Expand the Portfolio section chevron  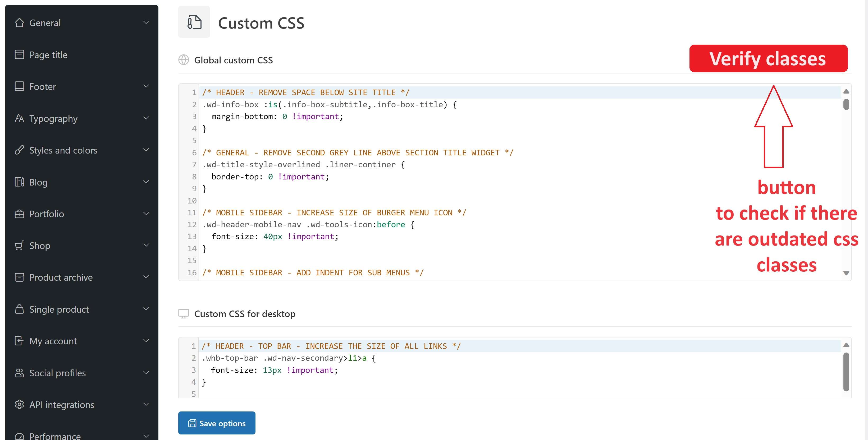[x=146, y=214]
